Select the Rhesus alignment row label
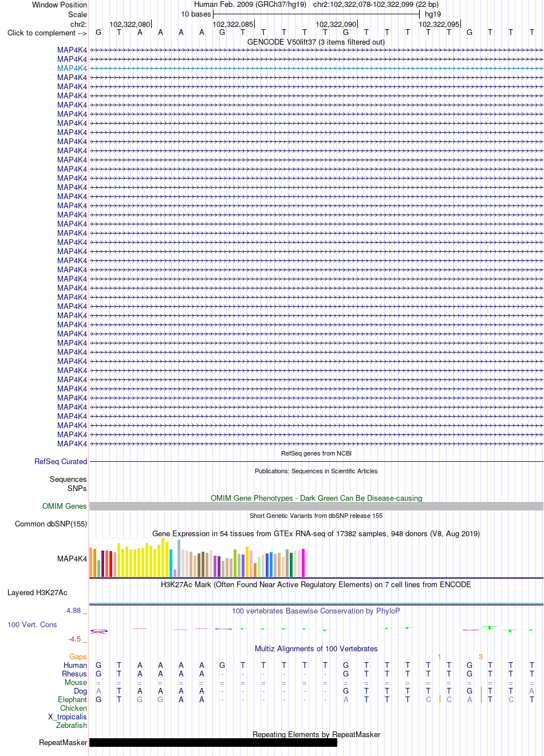This screenshot has height=756, width=544. click(74, 674)
